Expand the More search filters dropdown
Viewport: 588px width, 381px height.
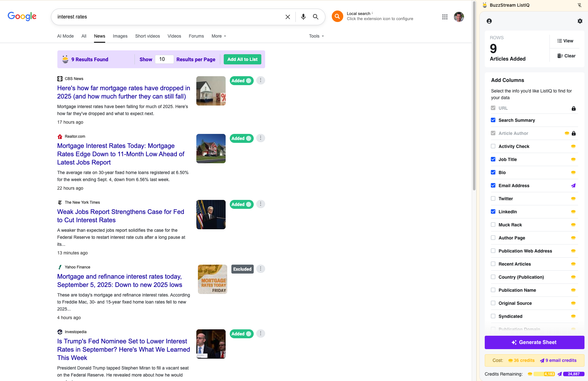[219, 36]
